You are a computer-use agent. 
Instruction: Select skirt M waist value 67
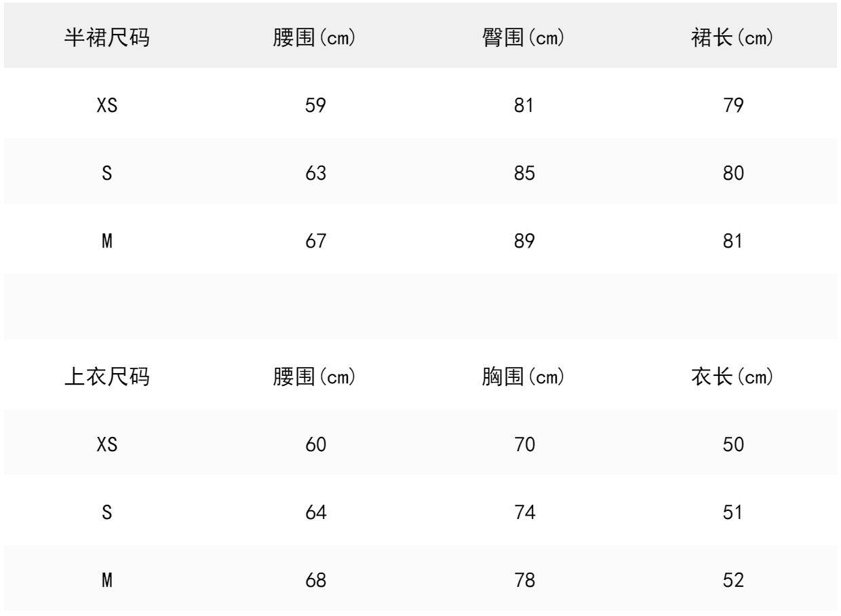point(315,242)
